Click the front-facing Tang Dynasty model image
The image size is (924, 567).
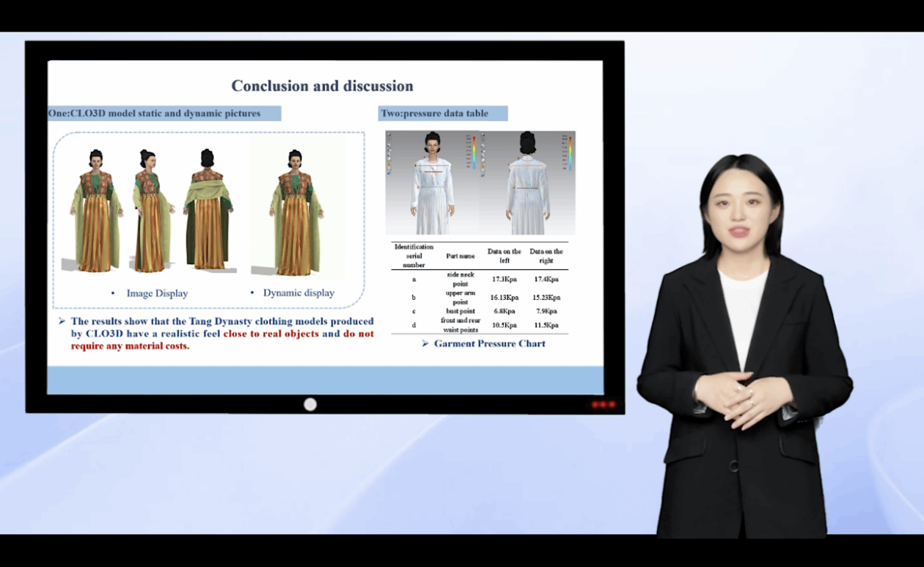point(95,211)
